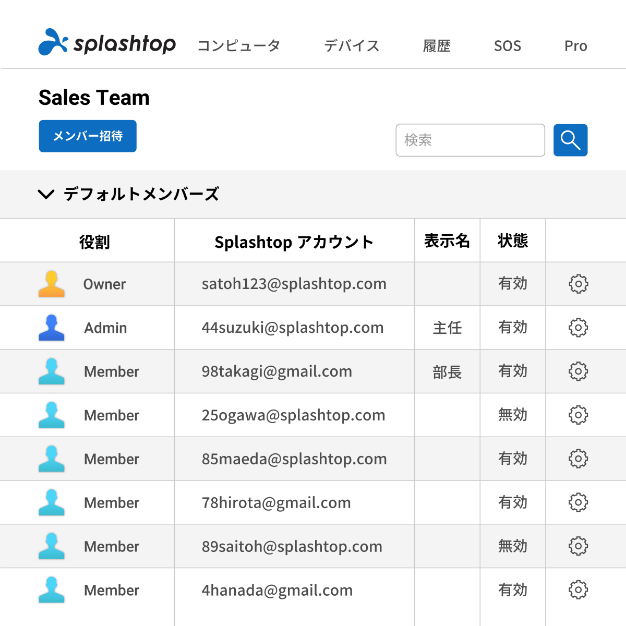
Task: Click the 部長 display name cell
Action: (x=447, y=372)
